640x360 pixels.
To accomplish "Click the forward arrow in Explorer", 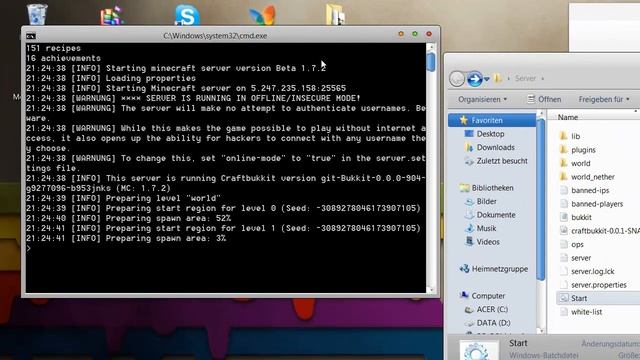I will [x=474, y=78].
